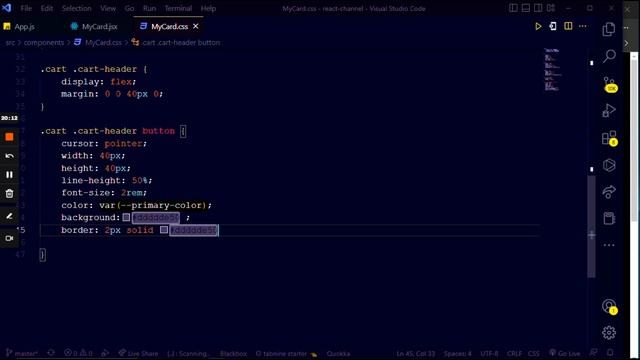
Task: Open the View menu
Action: tap(108, 8)
